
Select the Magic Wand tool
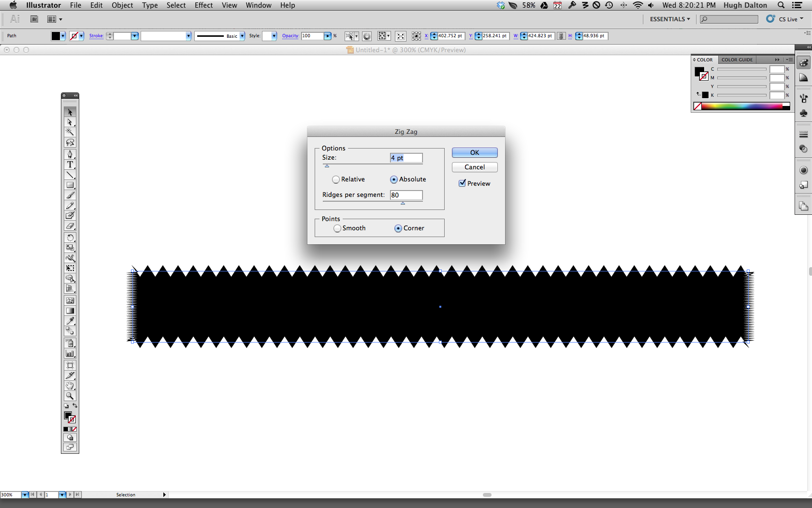[x=70, y=132]
